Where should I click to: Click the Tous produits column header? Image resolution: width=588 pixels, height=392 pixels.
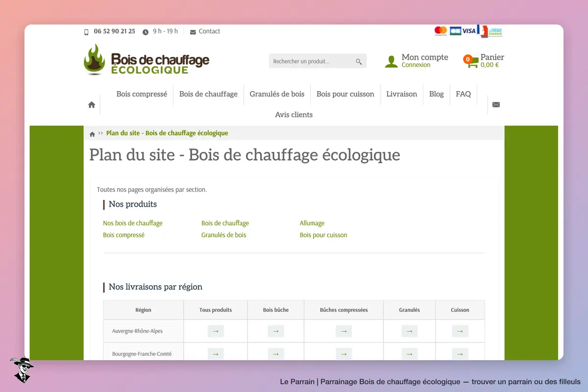click(216, 310)
